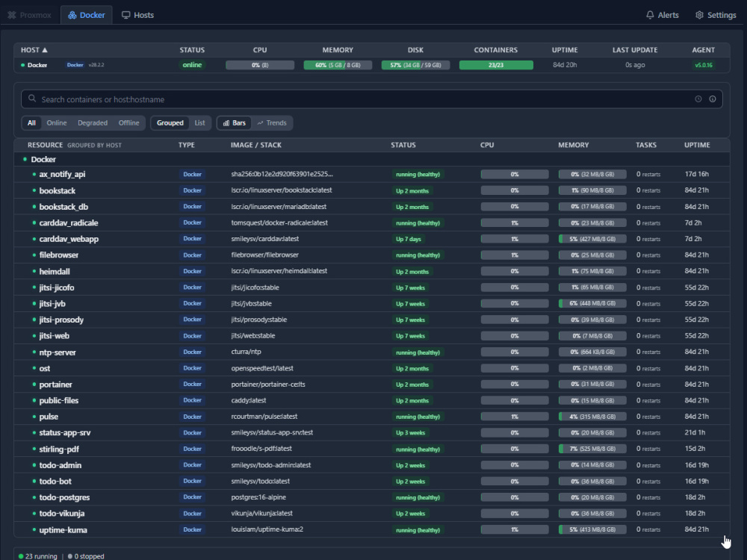Open Settings
Viewport: 747px width, 560px height.
716,15
